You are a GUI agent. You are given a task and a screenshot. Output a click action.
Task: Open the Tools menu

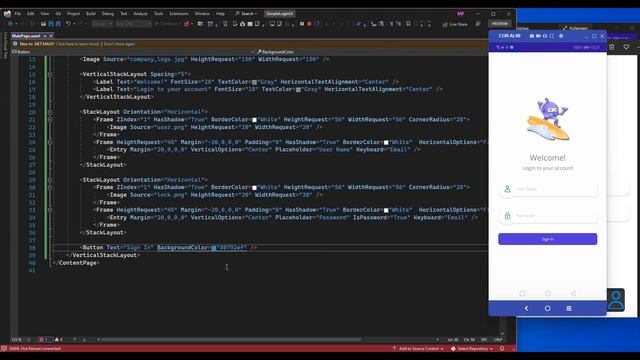(158, 13)
